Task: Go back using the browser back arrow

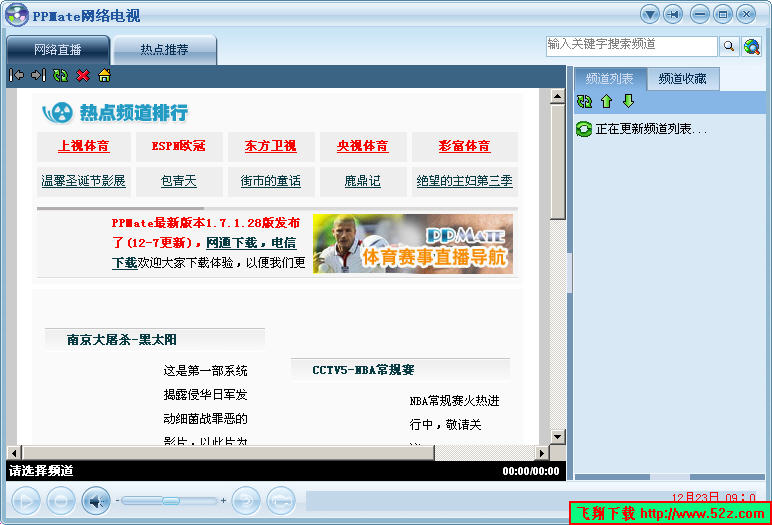Action: (17, 75)
